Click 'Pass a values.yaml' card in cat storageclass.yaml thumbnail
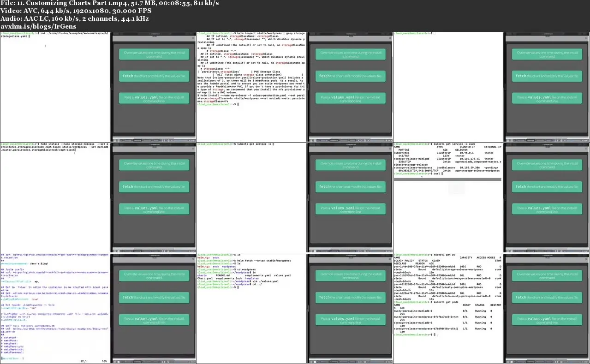The height and width of the screenshot is (364, 590). [x=154, y=98]
